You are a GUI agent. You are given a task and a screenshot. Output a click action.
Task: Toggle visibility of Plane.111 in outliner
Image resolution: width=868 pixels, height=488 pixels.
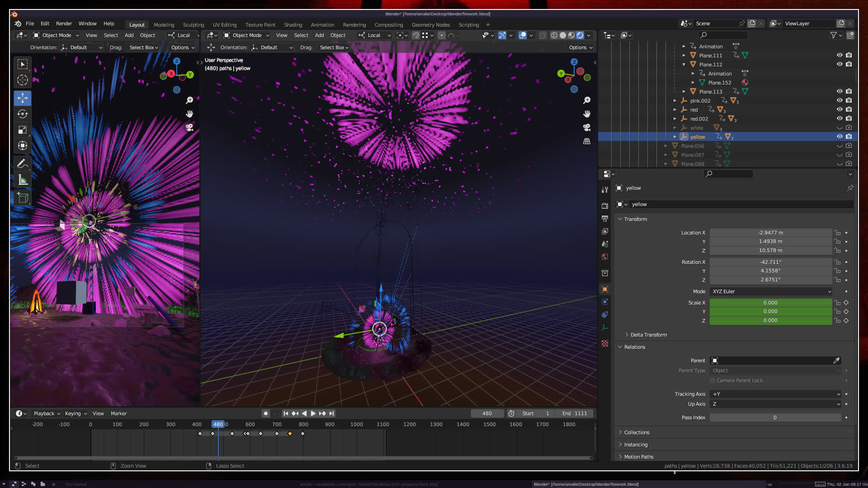tap(840, 55)
